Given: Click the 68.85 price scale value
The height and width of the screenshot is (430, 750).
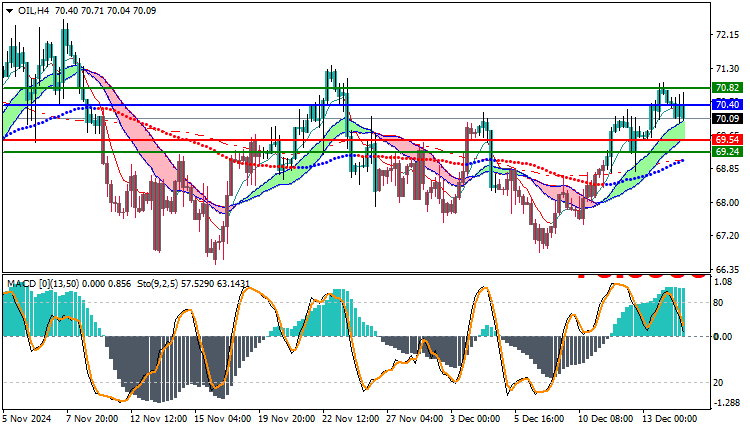Looking at the screenshot, I should [727, 169].
